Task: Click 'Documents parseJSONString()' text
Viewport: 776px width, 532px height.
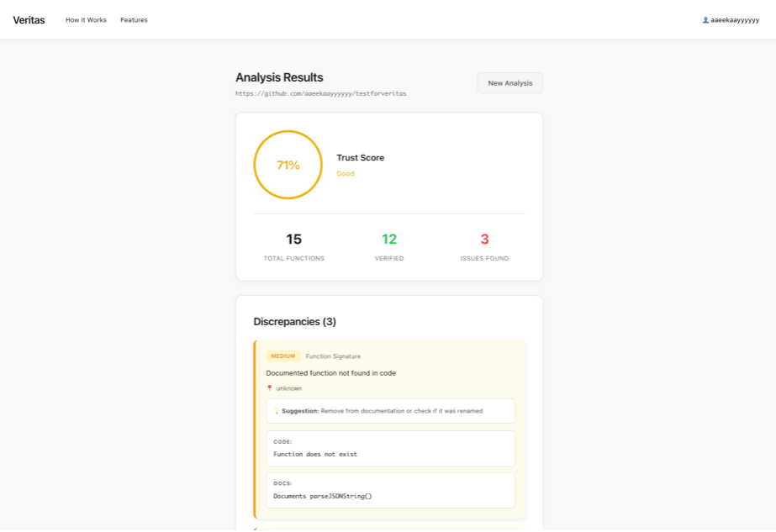Action: [x=323, y=496]
